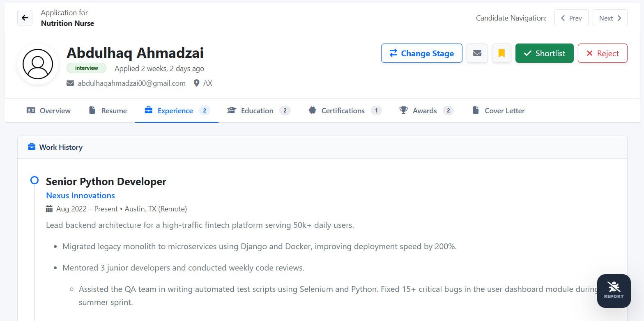Image resolution: width=644 pixels, height=321 pixels.
Task: Click the Lead backend architecture description
Action: [200, 225]
